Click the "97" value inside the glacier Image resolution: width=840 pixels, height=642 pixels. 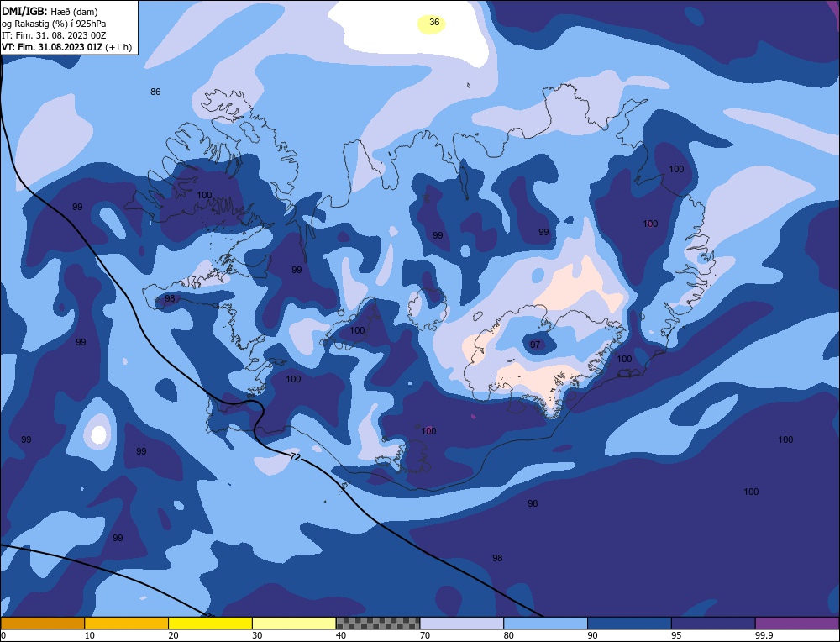pyautogui.click(x=535, y=345)
